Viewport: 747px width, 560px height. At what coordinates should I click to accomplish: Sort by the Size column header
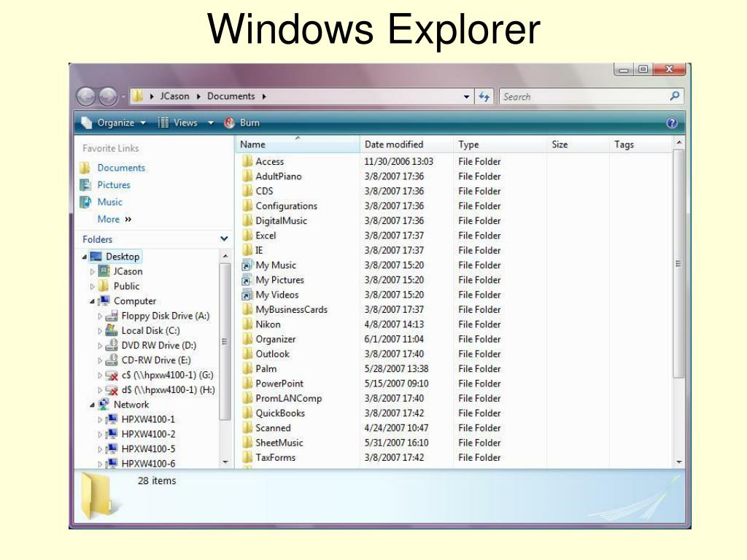click(578, 144)
